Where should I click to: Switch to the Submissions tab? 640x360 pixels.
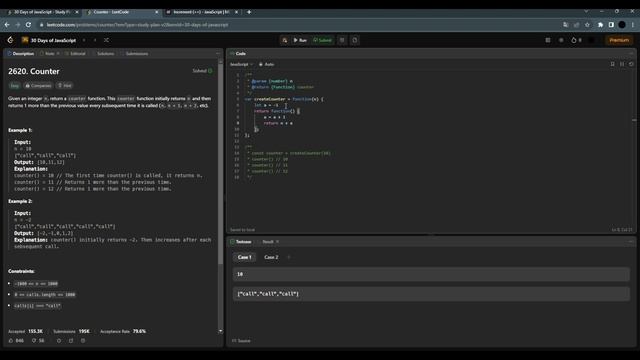click(x=134, y=53)
